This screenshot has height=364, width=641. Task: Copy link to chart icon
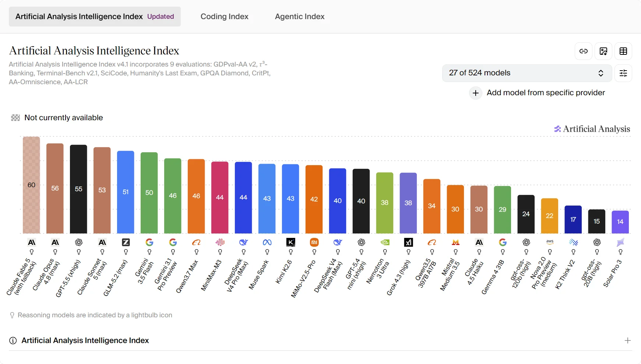[x=584, y=51]
